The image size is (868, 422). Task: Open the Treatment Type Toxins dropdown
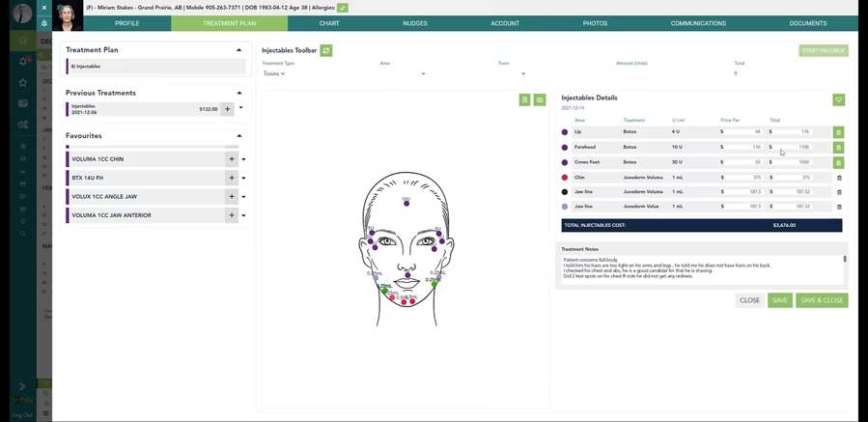274,73
